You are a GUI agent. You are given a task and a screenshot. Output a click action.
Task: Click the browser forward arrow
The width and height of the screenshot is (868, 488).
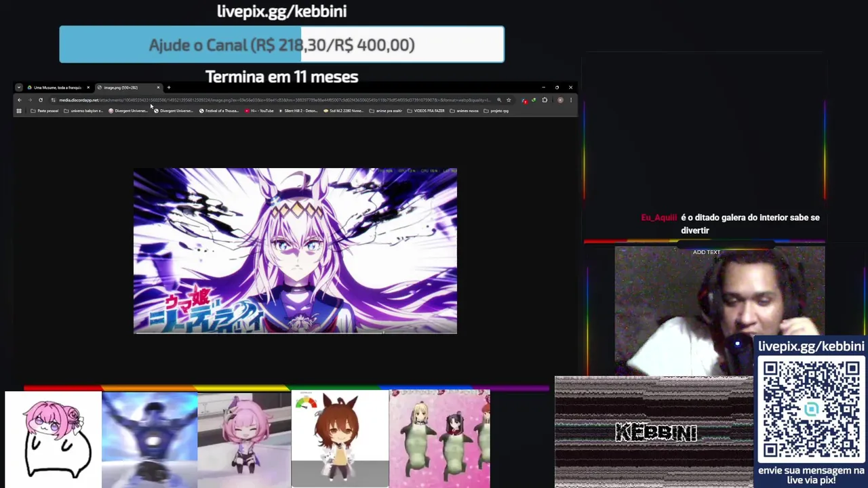30,100
